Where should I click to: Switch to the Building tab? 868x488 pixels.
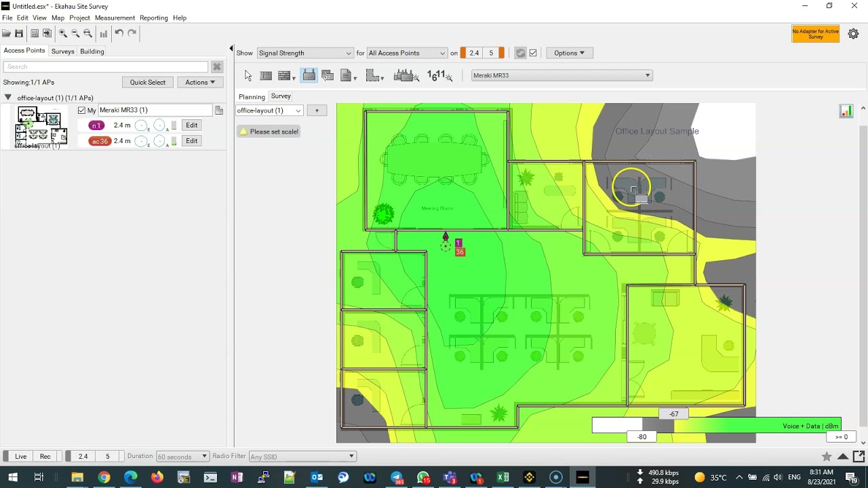(92, 51)
